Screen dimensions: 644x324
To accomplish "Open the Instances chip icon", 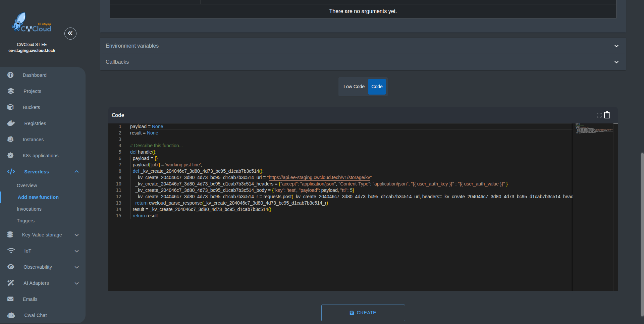I will (x=11, y=140).
